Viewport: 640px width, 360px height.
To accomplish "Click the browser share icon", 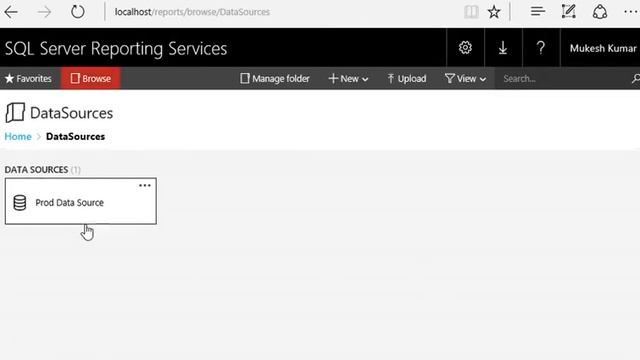I will coord(600,11).
